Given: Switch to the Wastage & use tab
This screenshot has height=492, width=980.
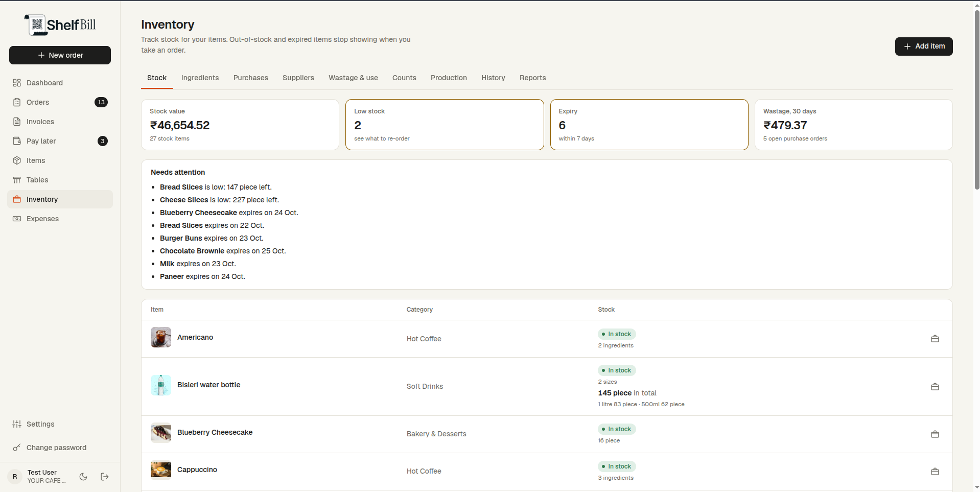Looking at the screenshot, I should tap(353, 78).
